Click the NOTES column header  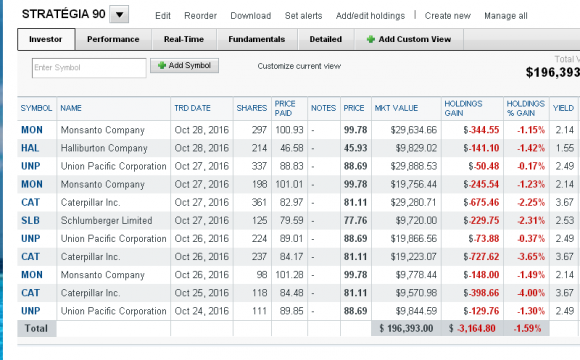(323, 108)
